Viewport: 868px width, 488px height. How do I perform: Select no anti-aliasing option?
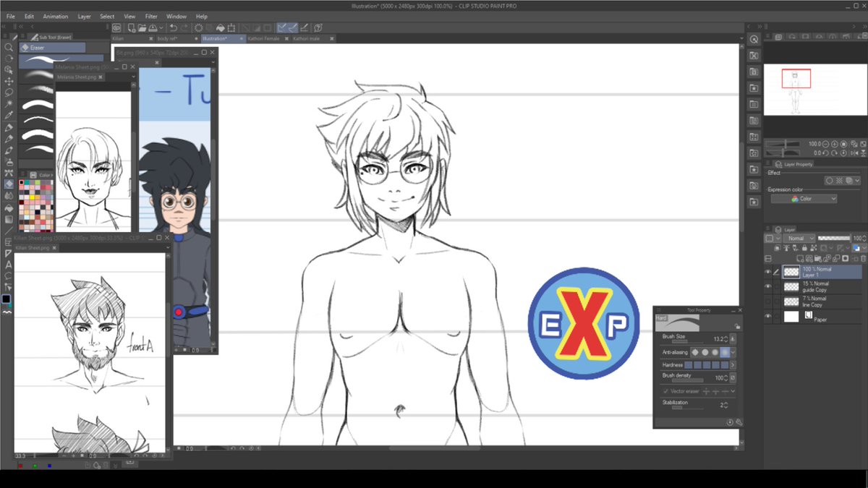click(x=694, y=352)
